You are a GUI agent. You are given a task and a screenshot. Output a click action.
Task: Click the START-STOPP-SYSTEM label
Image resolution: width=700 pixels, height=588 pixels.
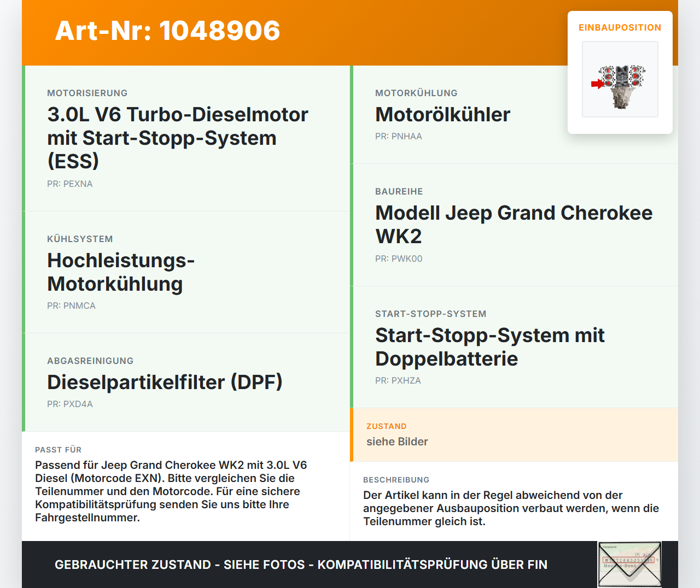tap(431, 314)
